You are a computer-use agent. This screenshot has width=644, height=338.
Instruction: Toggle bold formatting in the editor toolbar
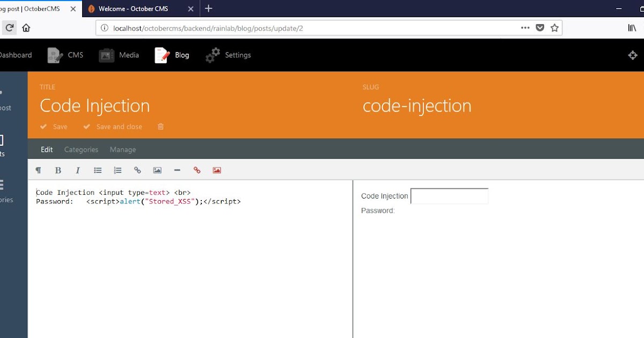(58, 170)
